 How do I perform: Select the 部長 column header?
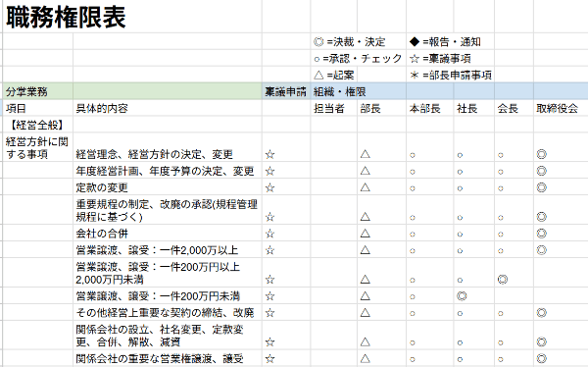(x=381, y=108)
